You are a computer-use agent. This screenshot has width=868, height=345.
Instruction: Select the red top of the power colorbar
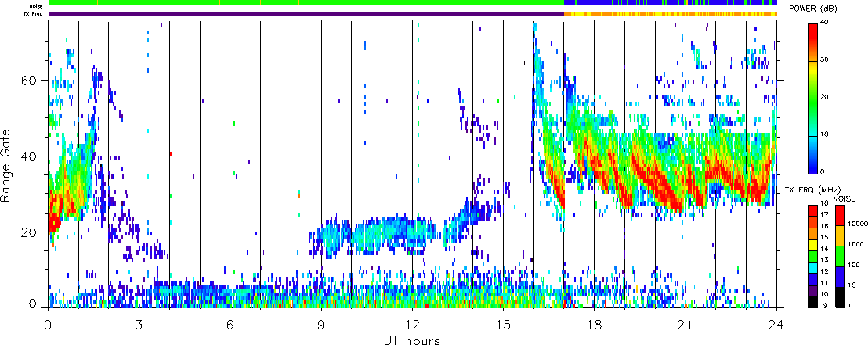point(816,31)
